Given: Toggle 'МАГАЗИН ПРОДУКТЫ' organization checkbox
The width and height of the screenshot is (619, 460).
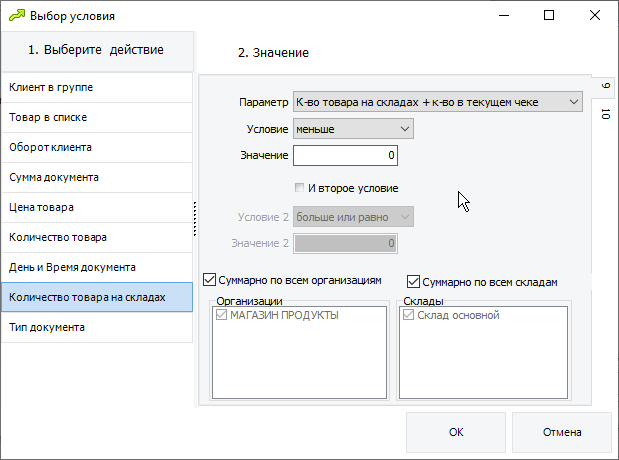Looking at the screenshot, I should pyautogui.click(x=221, y=315).
